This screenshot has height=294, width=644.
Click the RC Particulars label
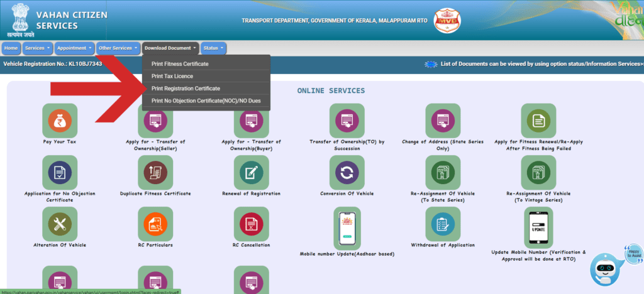pos(155,245)
